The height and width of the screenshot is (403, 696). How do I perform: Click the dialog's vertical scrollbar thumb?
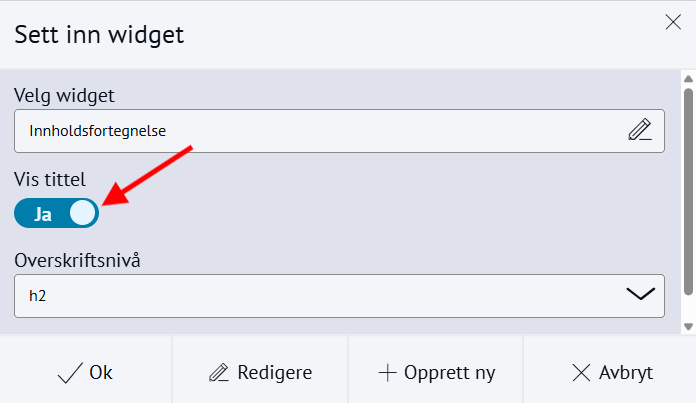[x=688, y=190]
